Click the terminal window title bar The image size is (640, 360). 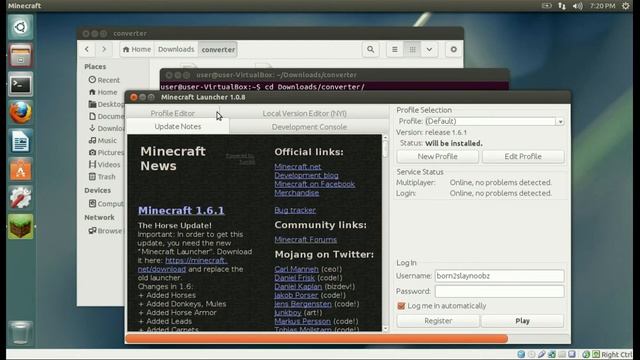(x=335, y=75)
